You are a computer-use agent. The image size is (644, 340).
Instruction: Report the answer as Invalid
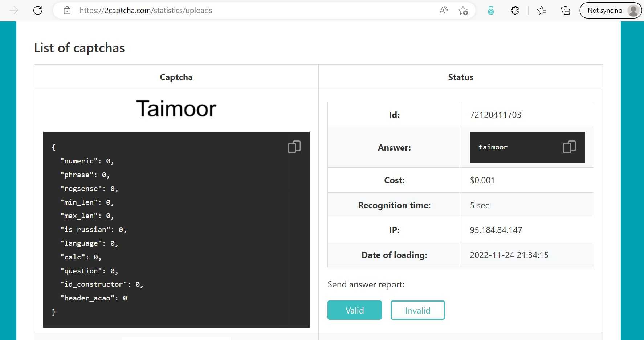417,310
